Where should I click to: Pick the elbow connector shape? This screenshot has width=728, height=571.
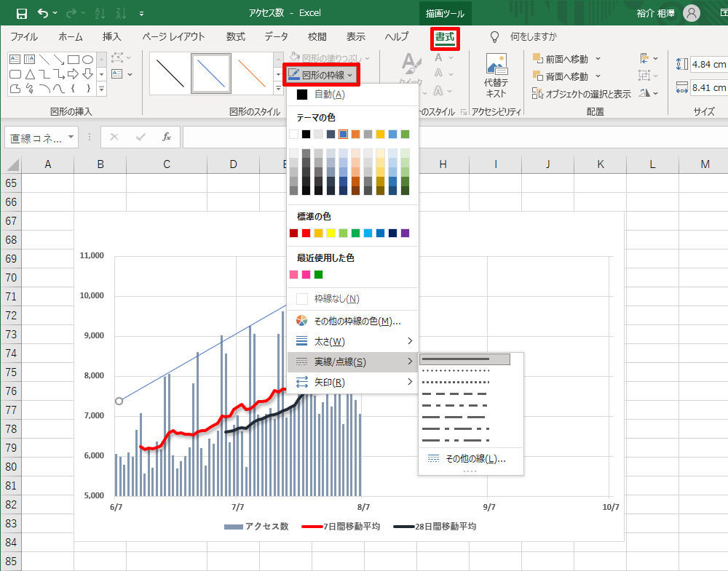coord(44,73)
